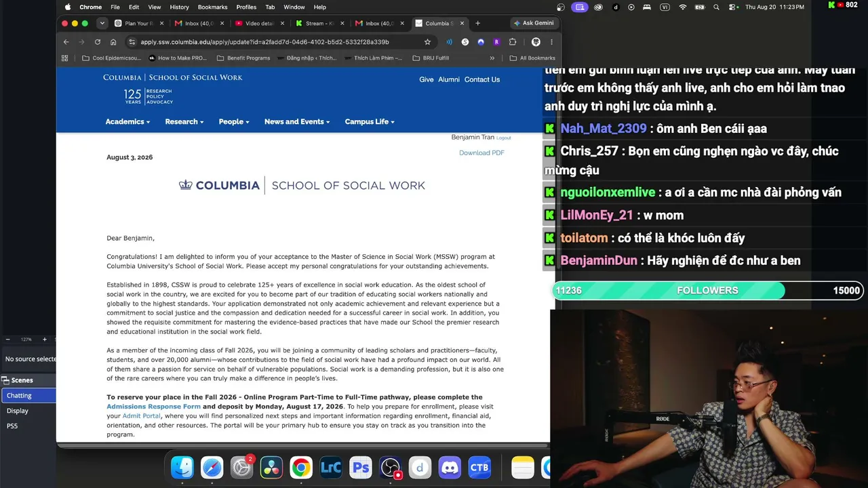Image resolution: width=868 pixels, height=488 pixels.
Task: Open the Chrome three-dot menu
Action: 551,42
